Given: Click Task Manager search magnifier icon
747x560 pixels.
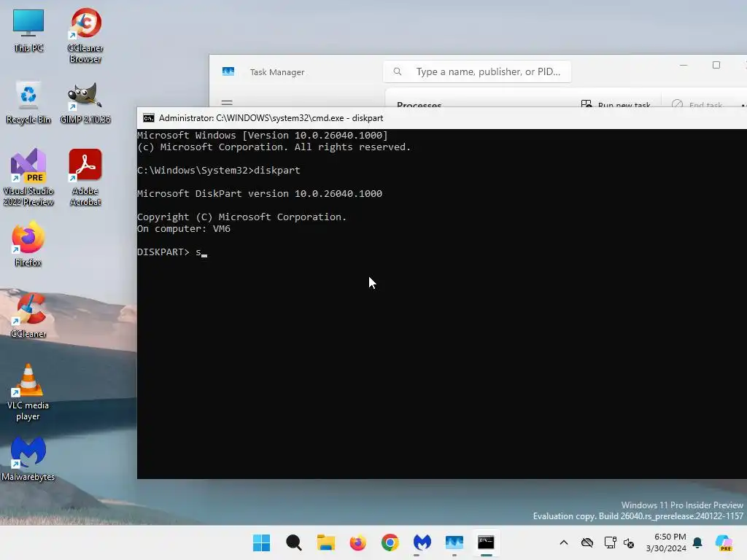Looking at the screenshot, I should tap(398, 71).
